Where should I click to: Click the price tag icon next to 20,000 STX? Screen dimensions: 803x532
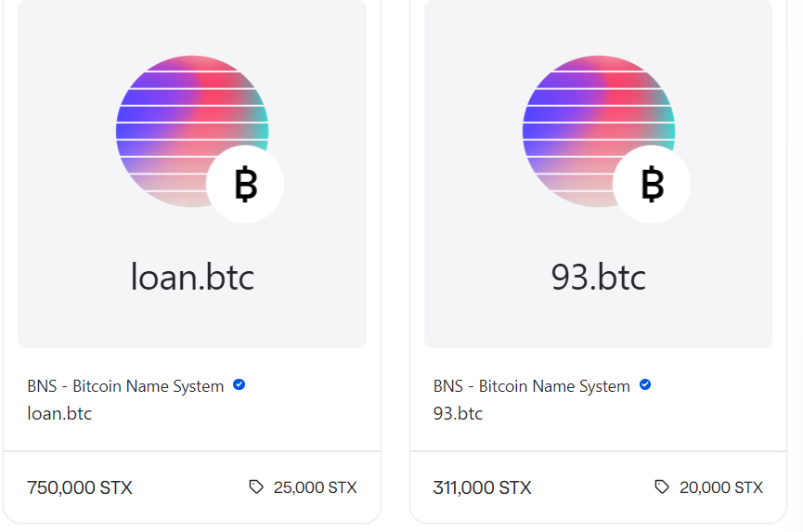662,487
